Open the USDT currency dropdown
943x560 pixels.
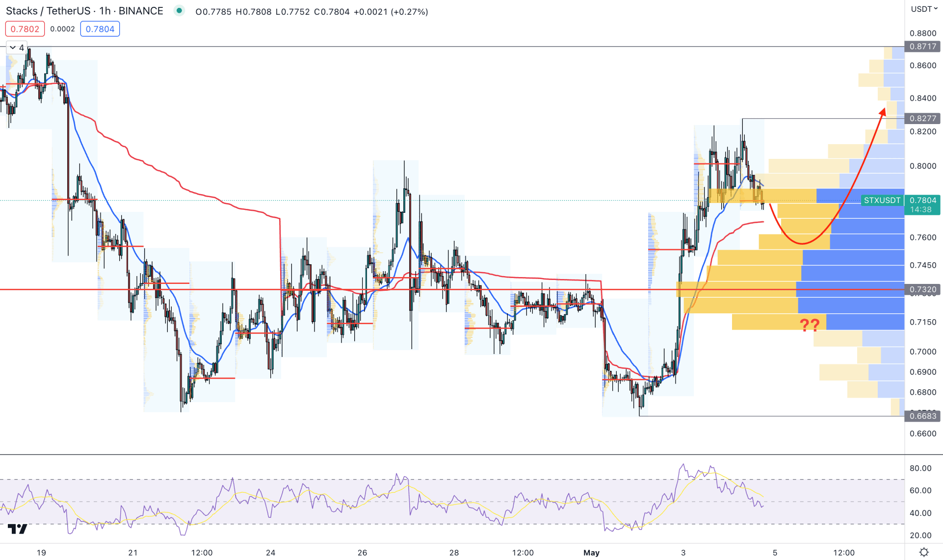[x=924, y=9]
